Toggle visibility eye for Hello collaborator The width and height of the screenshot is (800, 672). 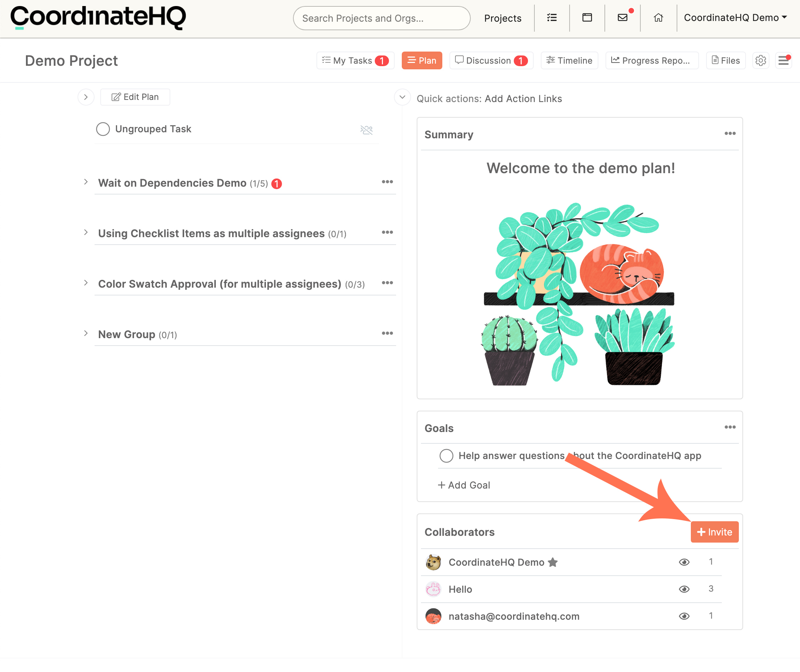point(684,590)
